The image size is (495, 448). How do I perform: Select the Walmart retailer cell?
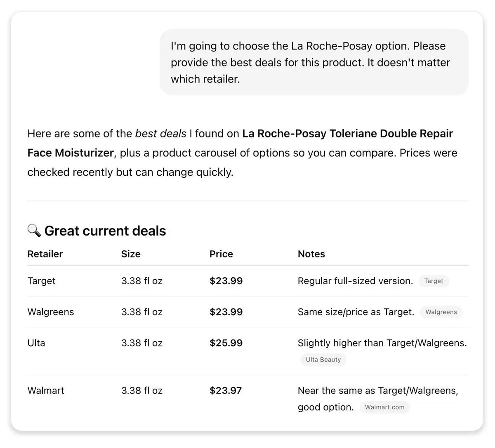[46, 390]
